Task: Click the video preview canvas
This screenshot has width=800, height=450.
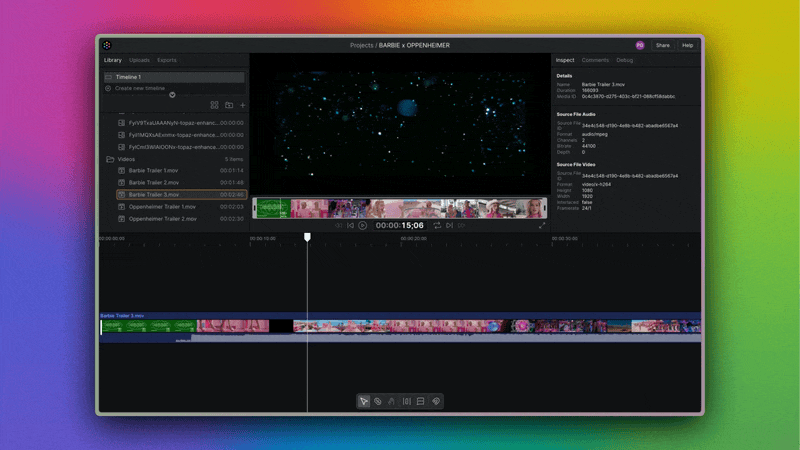Action: pyautogui.click(x=400, y=124)
